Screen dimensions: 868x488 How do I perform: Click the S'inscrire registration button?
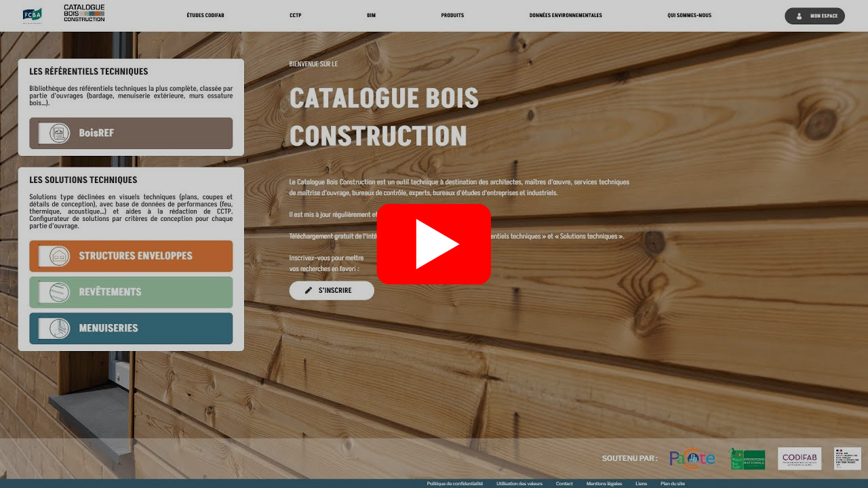[332, 290]
